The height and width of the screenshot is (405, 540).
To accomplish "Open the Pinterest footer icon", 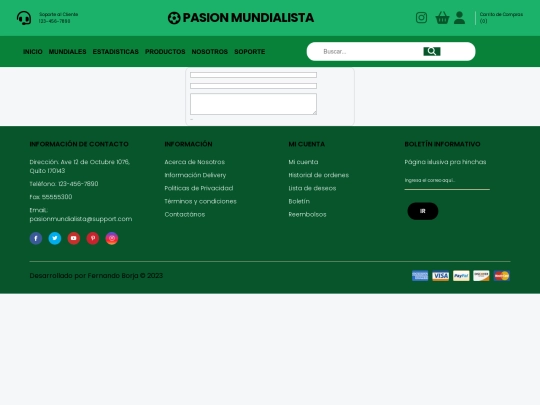I will tap(93, 238).
